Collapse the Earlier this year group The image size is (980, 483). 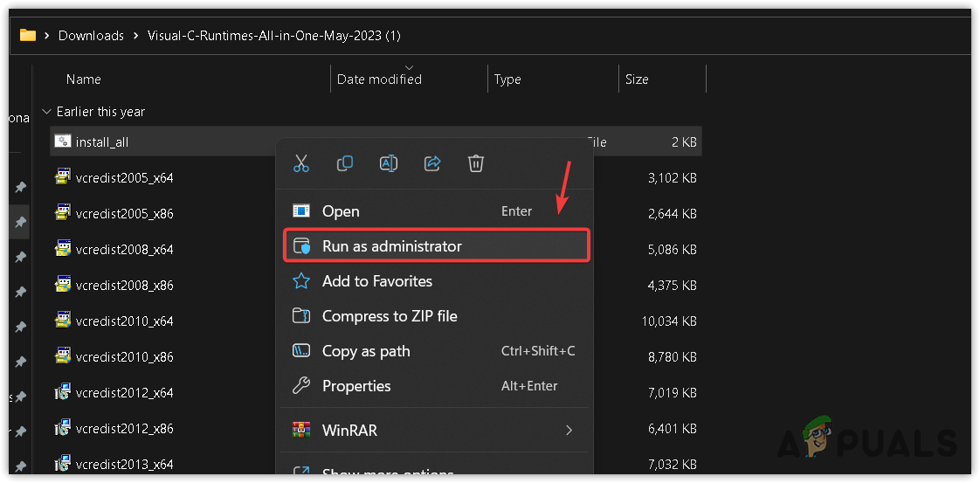point(46,112)
